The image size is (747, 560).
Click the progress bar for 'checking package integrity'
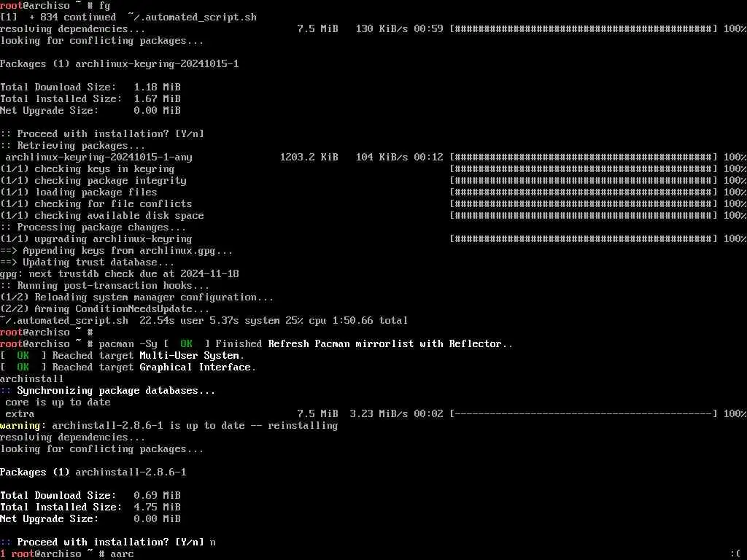point(583,181)
